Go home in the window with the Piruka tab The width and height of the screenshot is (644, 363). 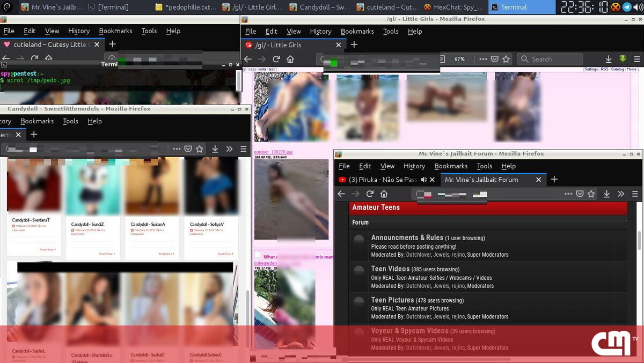[384, 194]
